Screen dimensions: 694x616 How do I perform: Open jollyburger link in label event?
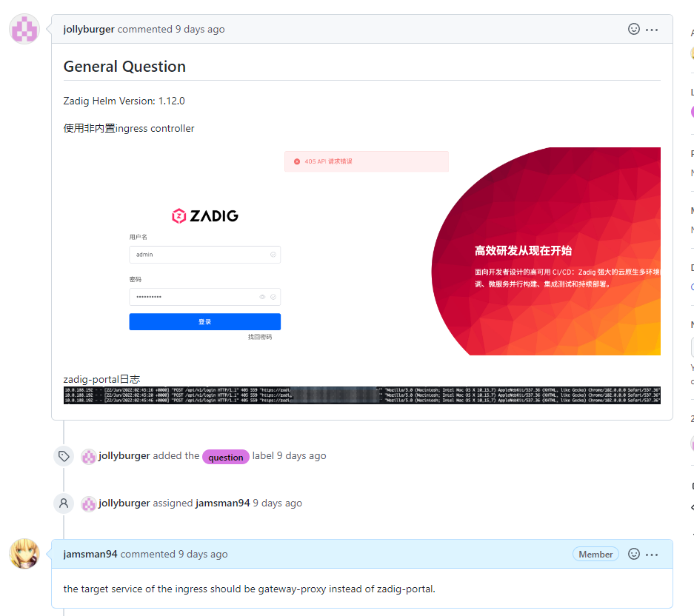click(124, 456)
